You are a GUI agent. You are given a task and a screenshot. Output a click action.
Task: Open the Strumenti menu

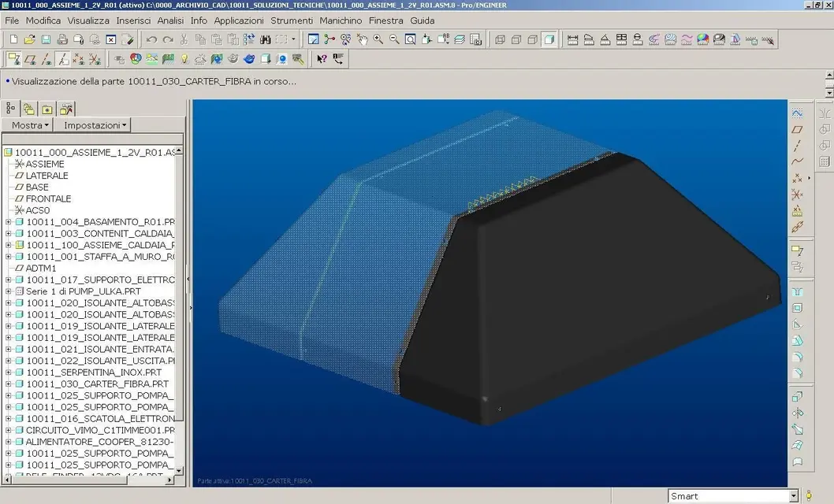[292, 20]
